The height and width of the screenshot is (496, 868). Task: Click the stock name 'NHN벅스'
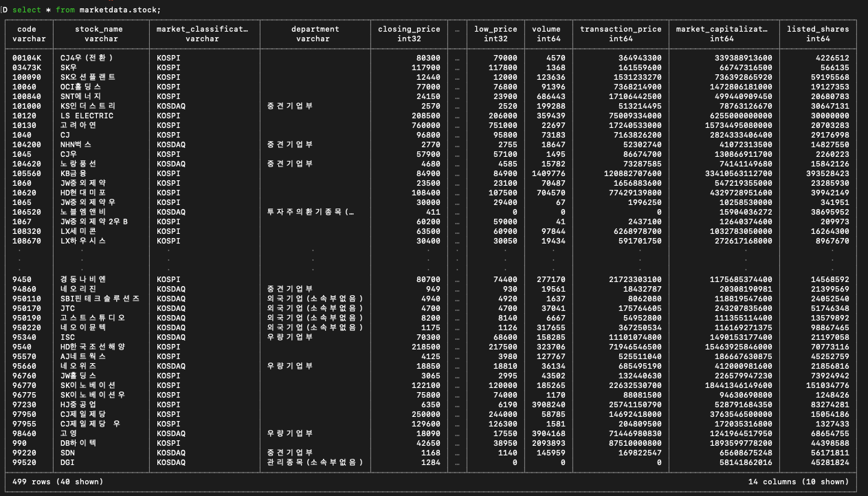pyautogui.click(x=76, y=144)
